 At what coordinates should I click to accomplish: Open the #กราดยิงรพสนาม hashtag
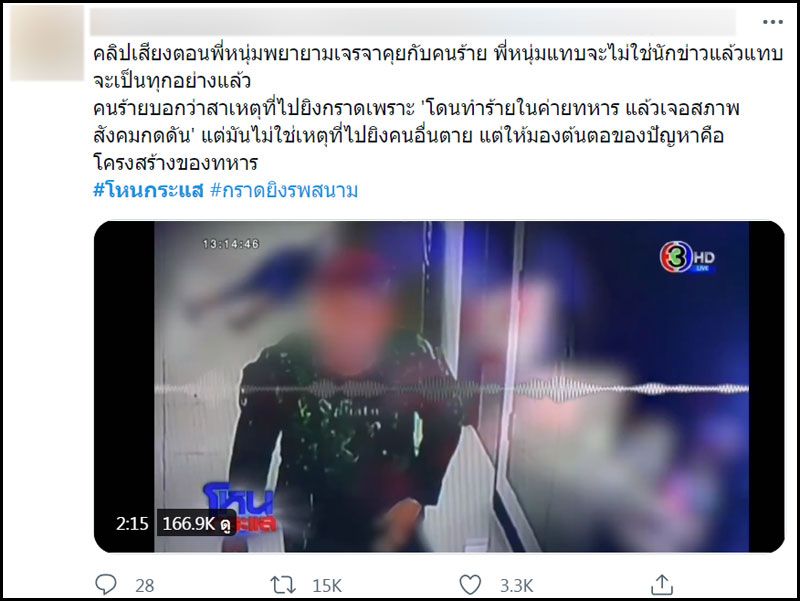[284, 190]
